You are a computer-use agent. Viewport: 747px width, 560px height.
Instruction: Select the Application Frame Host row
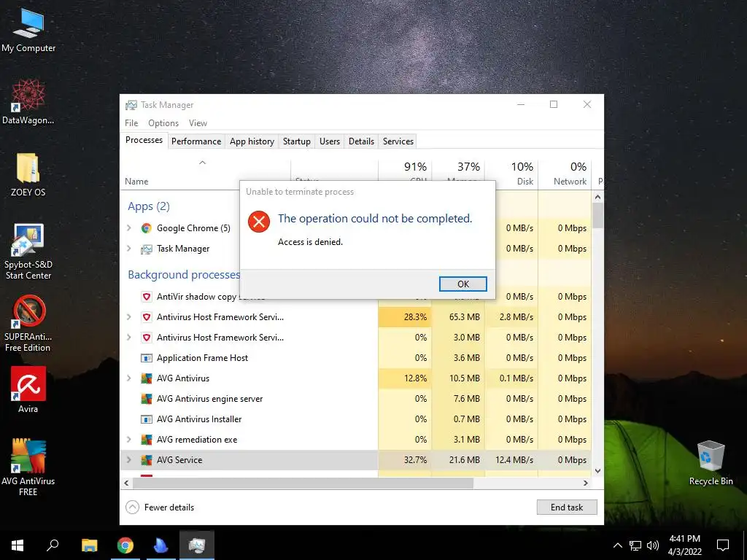pos(356,358)
